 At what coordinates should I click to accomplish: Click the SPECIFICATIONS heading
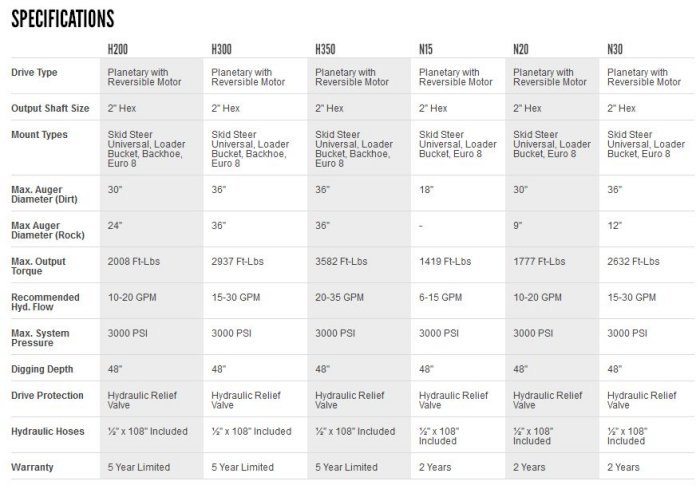click(x=62, y=19)
